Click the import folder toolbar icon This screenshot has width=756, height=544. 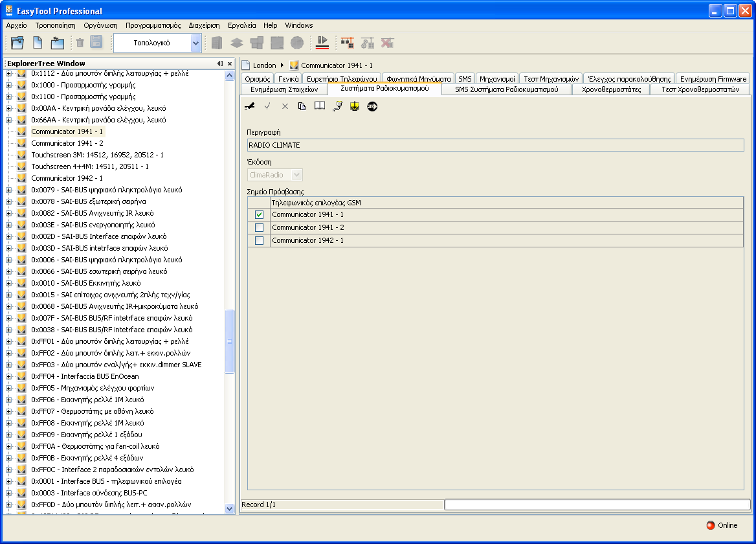tap(58, 43)
